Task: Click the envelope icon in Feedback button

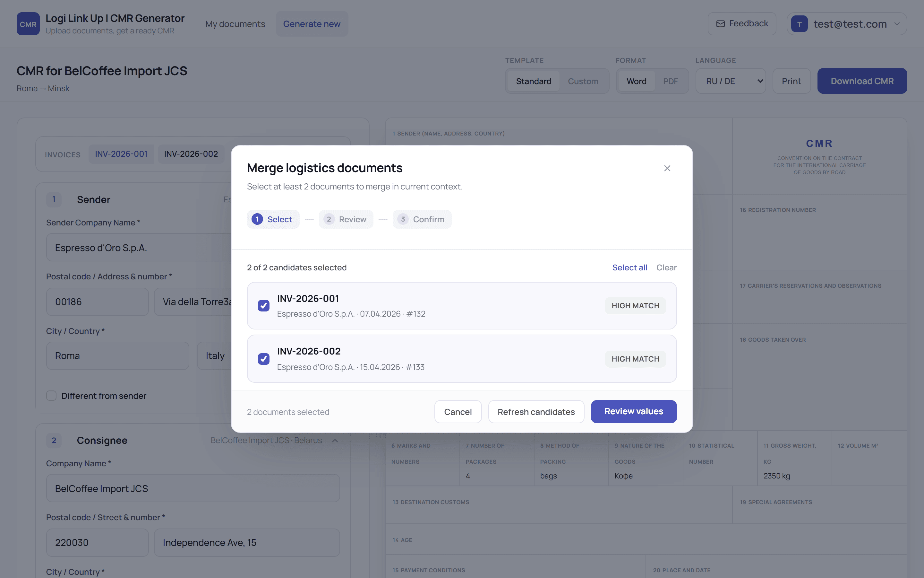Action: point(720,24)
